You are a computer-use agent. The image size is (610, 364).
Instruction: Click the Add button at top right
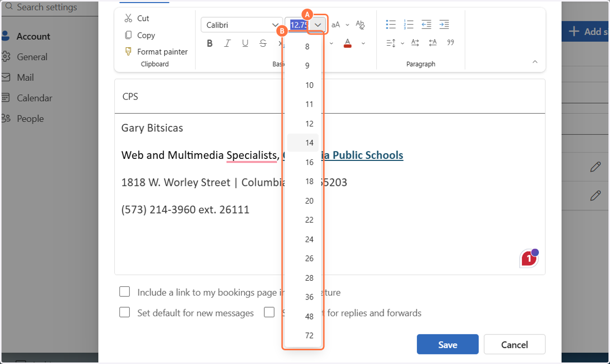pyautogui.click(x=586, y=31)
